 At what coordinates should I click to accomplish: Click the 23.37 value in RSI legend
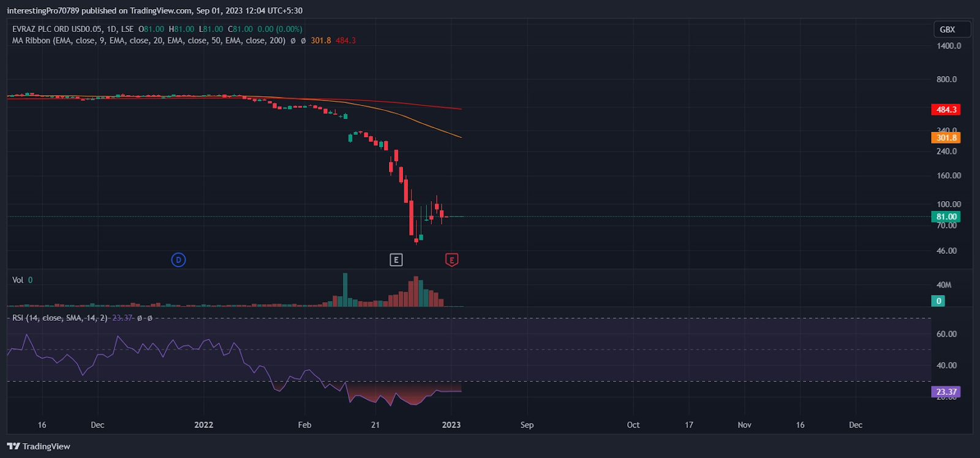click(x=123, y=318)
